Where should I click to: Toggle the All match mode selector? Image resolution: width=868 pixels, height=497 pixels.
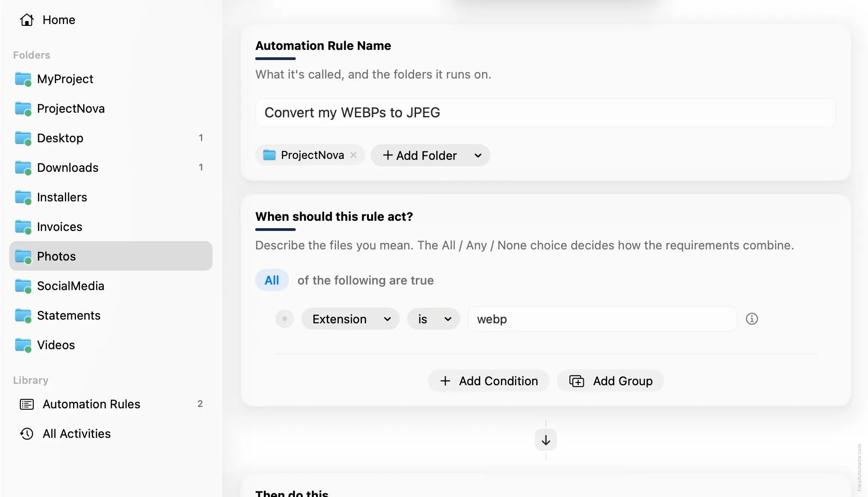coord(272,280)
